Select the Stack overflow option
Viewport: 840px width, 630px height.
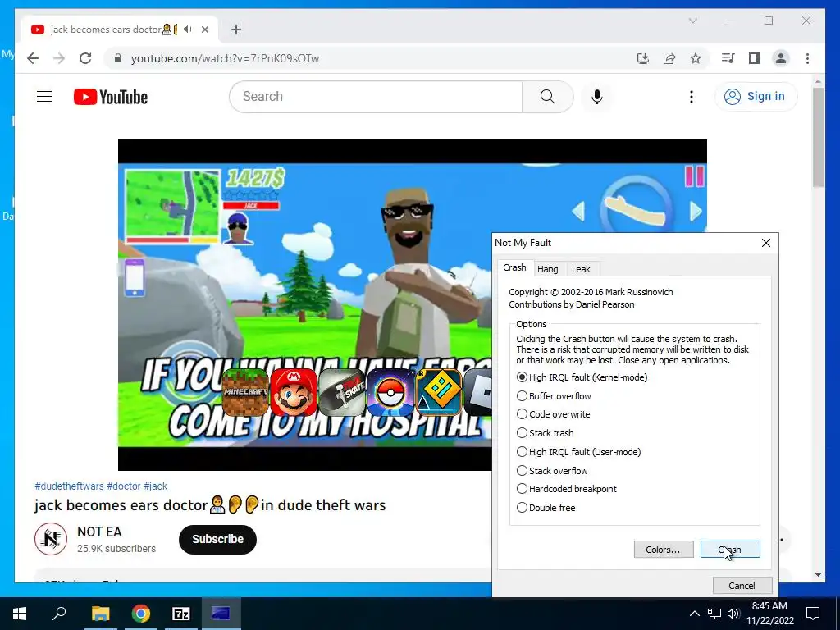pyautogui.click(x=552, y=470)
